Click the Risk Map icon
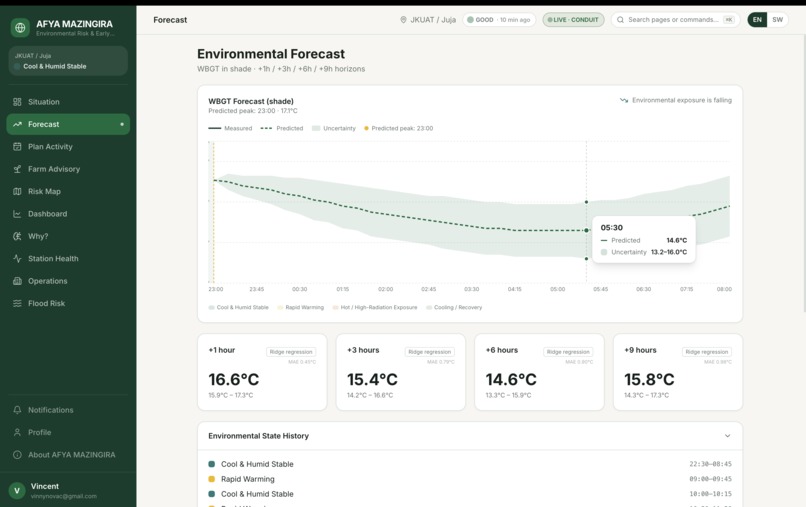806x507 pixels. point(17,191)
